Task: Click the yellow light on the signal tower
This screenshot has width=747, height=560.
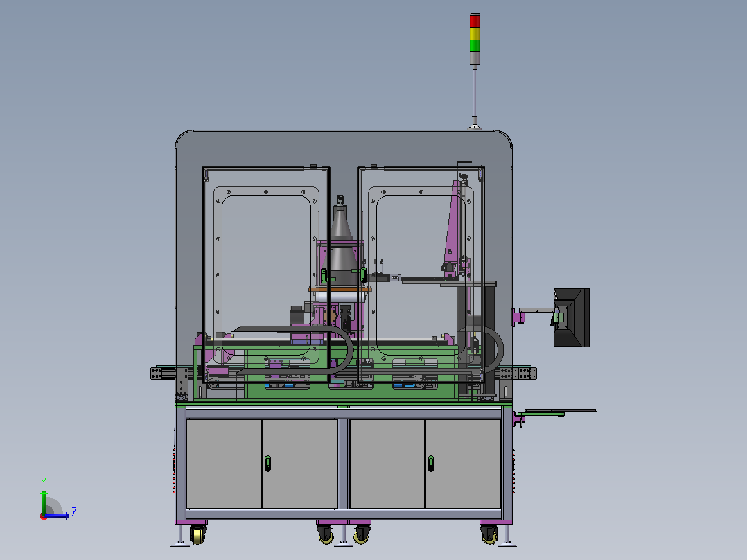Action: (x=475, y=33)
